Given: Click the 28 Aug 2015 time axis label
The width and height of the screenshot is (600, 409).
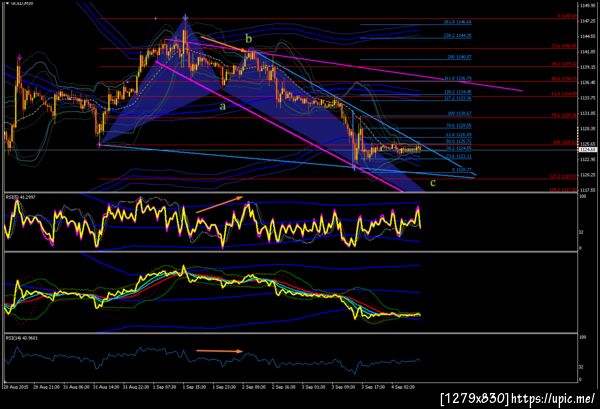Looking at the screenshot, I should click(16, 387).
